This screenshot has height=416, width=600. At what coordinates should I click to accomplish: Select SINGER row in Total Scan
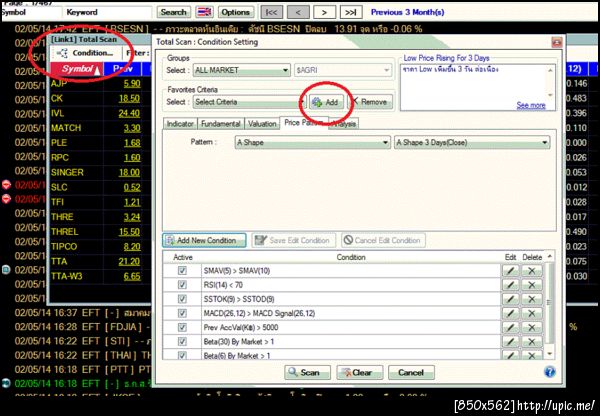pos(101,172)
